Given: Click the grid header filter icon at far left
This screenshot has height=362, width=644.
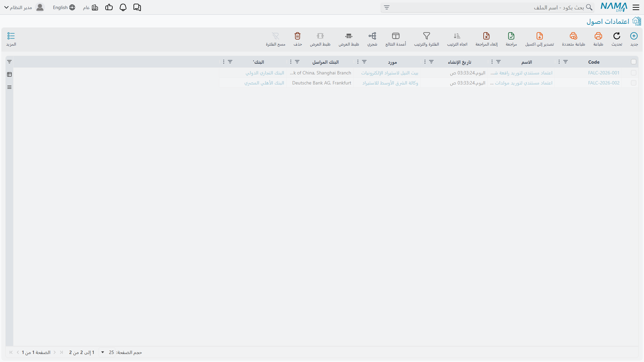Looking at the screenshot, I should [9, 62].
